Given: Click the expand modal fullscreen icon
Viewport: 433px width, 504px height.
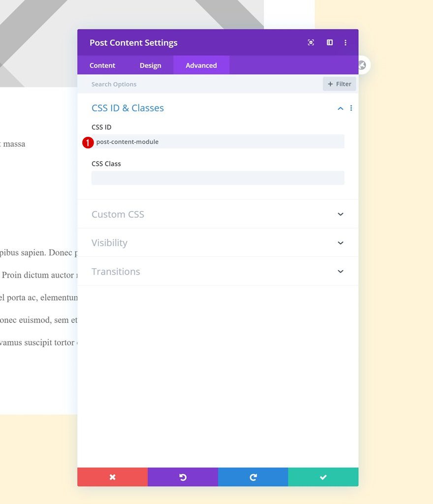Looking at the screenshot, I should click(x=310, y=42).
